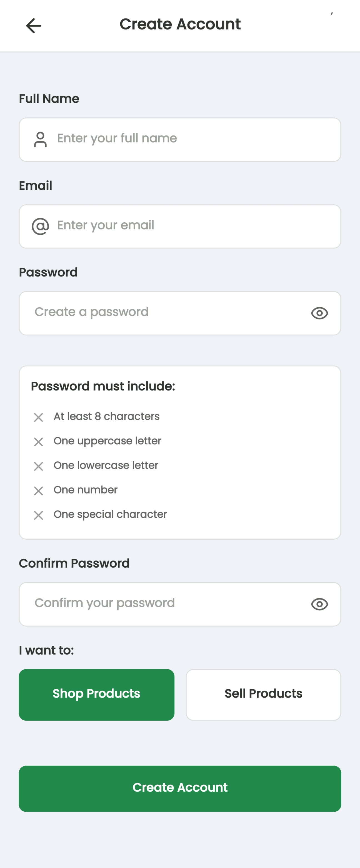Show password using the Password eye icon

coord(319,313)
